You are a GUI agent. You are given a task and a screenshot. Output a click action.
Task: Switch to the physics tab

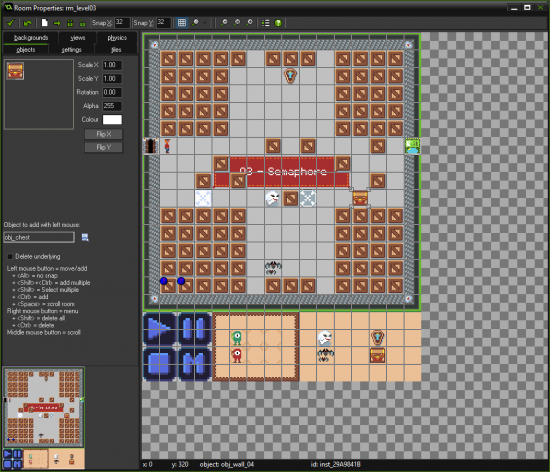(117, 38)
